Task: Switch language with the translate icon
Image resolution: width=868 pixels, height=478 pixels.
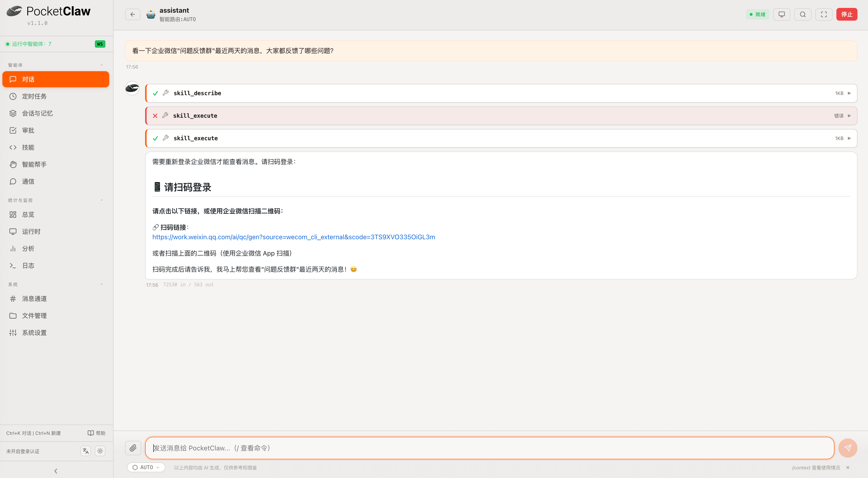Action: point(86,451)
